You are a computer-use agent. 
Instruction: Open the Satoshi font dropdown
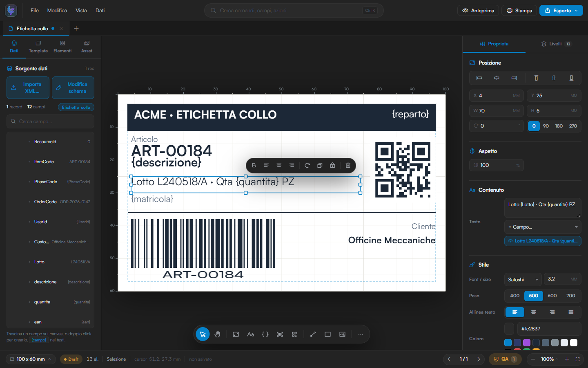pos(523,280)
